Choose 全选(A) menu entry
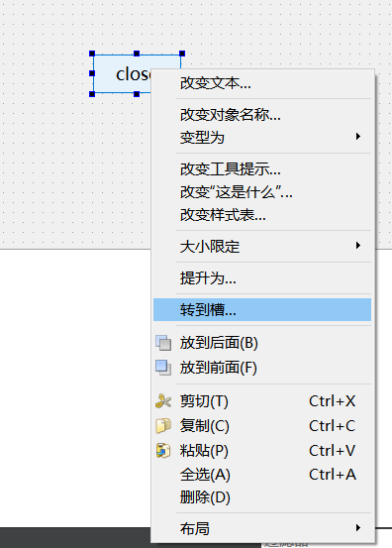 (262, 475)
